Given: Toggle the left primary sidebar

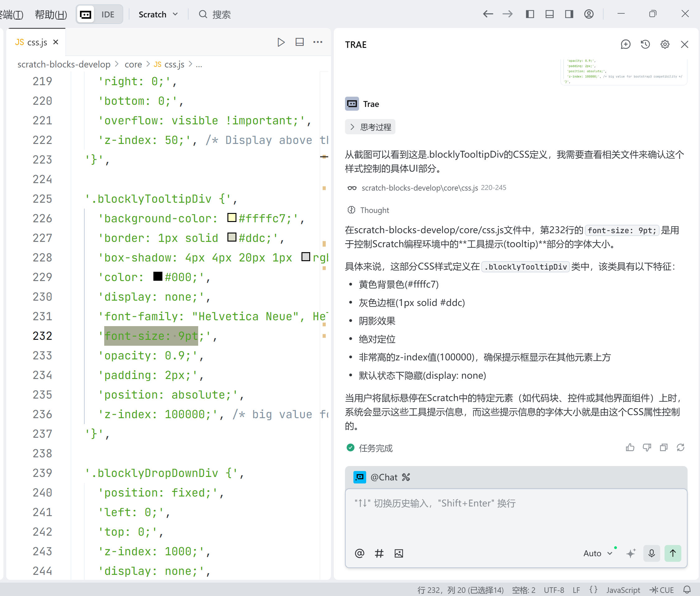Looking at the screenshot, I should 530,14.
